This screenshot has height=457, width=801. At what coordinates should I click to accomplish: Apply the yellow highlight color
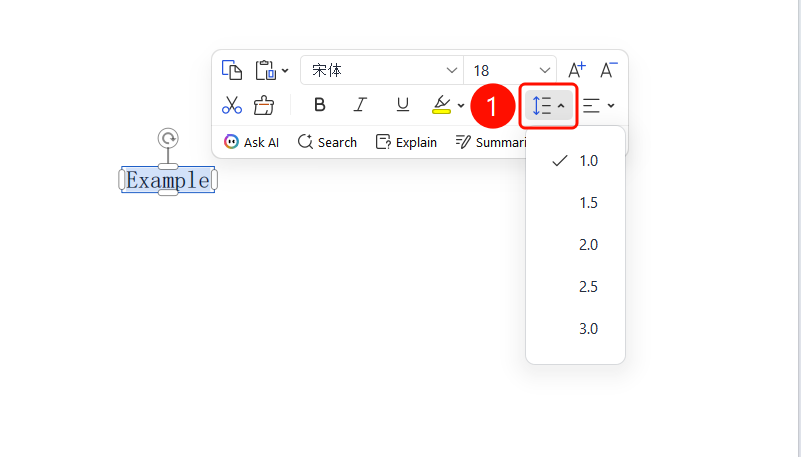441,105
